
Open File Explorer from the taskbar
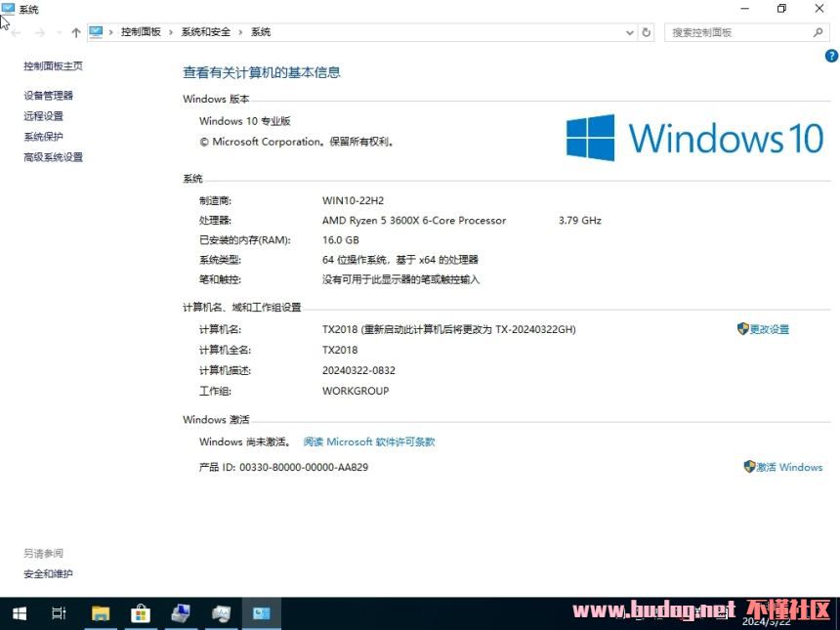101,613
